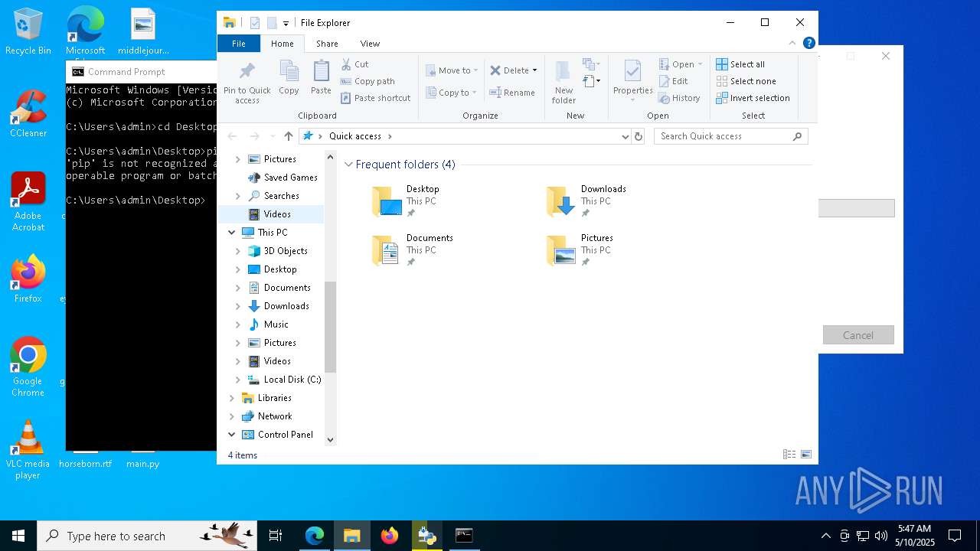
Task: Show file History
Action: (x=680, y=98)
